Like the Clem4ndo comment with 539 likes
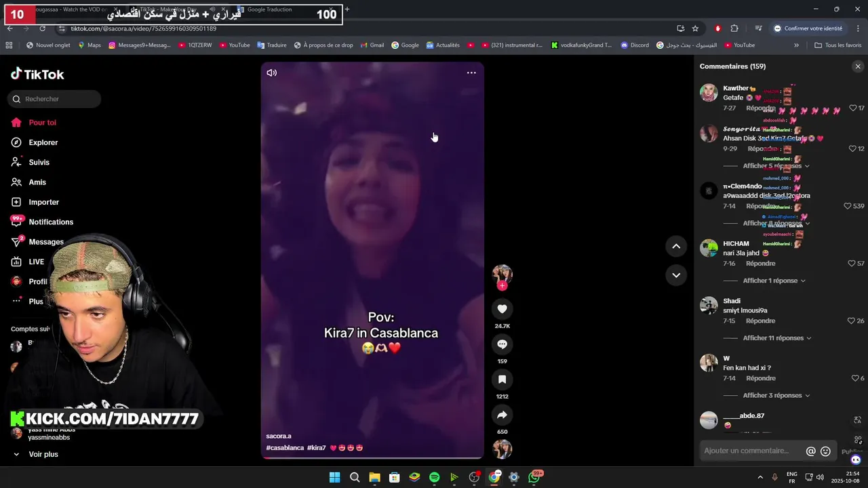This screenshot has height=488, width=868. tap(847, 206)
